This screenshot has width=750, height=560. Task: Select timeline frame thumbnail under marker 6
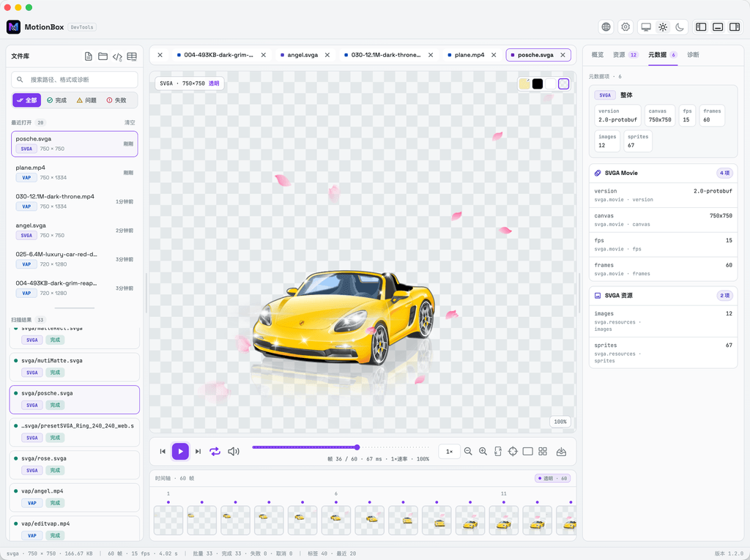(x=335, y=520)
